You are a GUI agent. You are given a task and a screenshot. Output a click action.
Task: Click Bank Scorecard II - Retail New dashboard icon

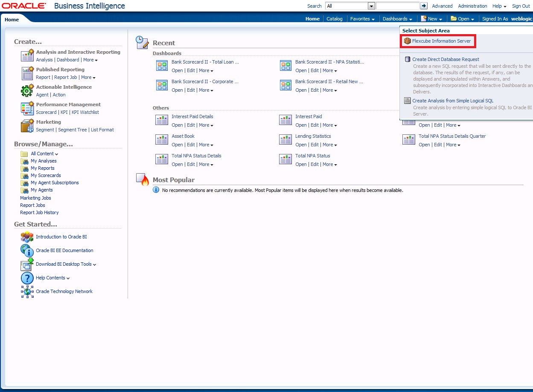[285, 85]
